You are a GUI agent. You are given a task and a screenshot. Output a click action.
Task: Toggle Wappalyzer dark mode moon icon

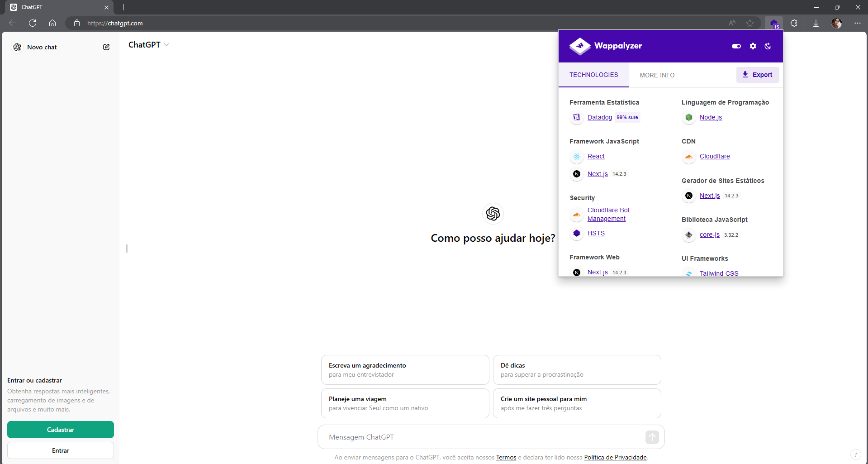tap(768, 46)
